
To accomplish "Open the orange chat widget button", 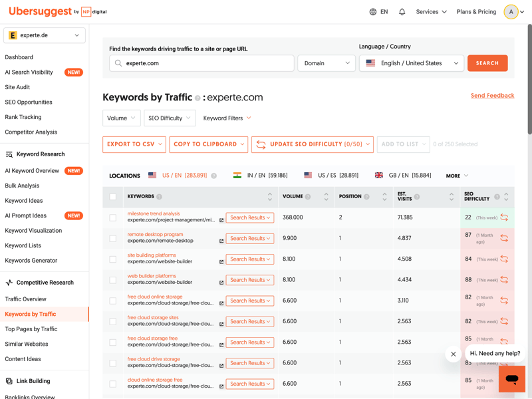I will pyautogui.click(x=511, y=378).
